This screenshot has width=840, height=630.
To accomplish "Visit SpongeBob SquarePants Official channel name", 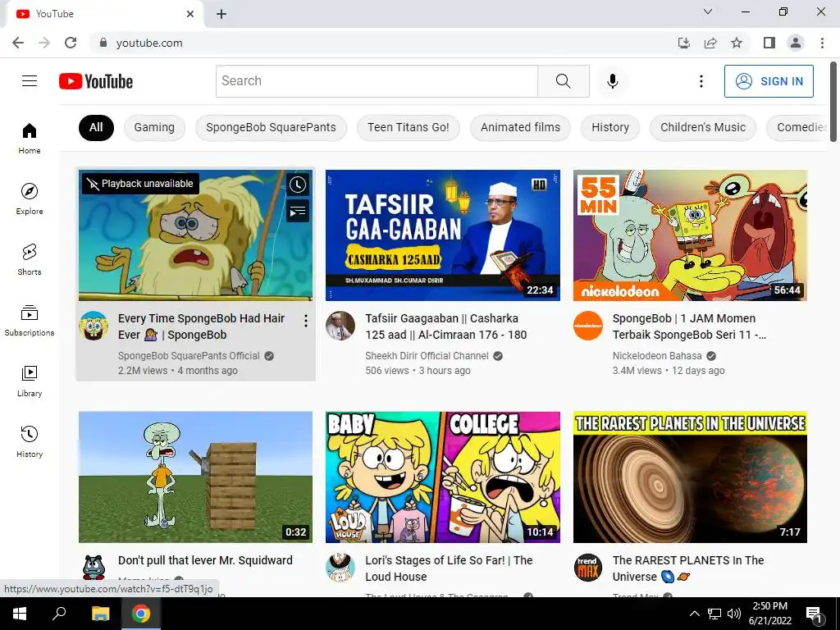I will 189,356.
